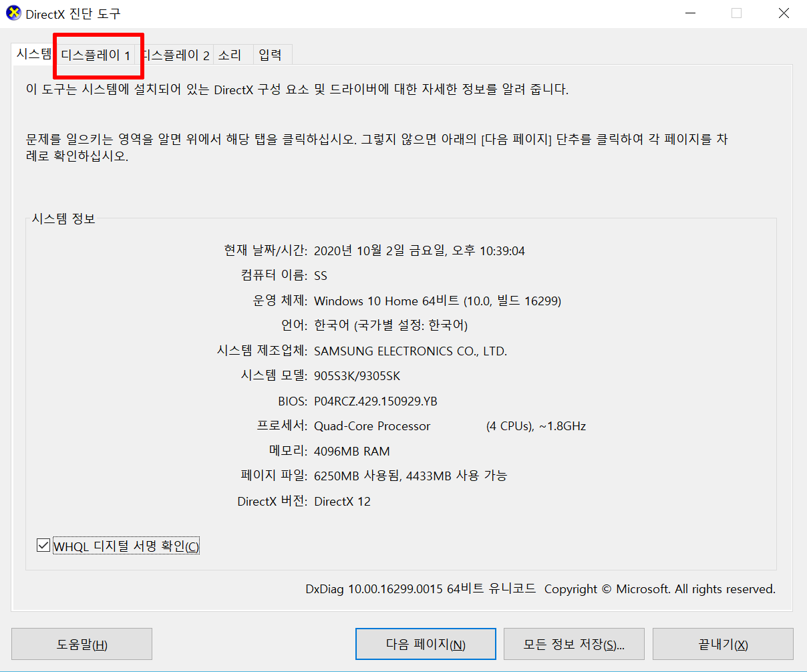Click computer name value SS

click(321, 276)
